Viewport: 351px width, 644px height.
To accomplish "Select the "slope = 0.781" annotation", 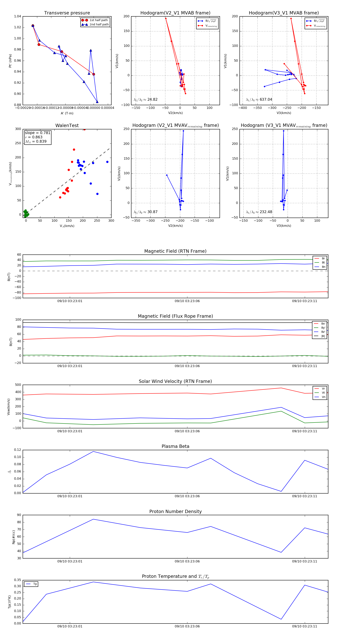I will point(37,133).
